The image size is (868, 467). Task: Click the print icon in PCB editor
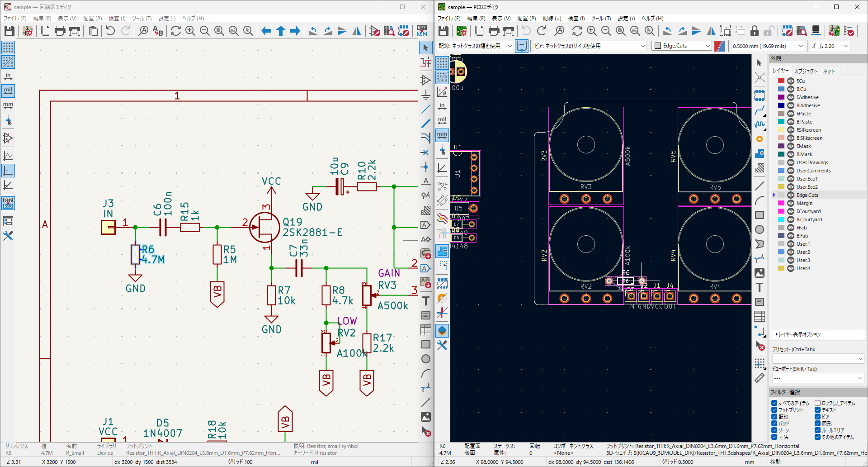[494, 31]
